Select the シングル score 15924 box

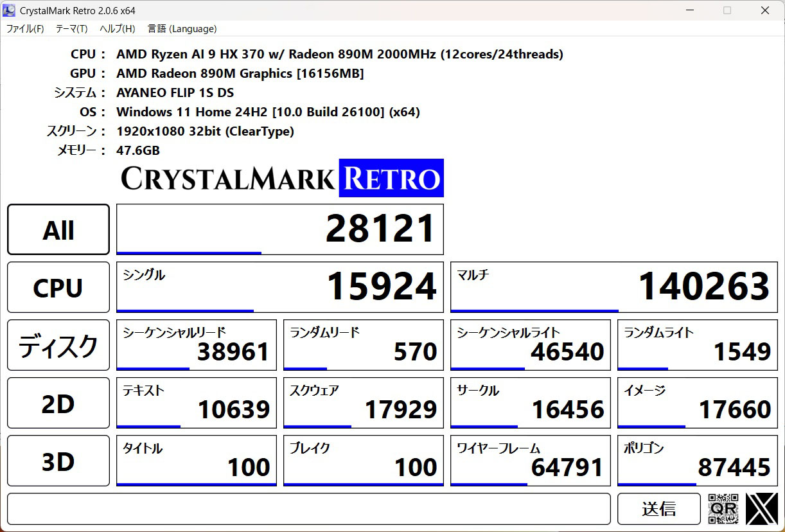tap(279, 287)
